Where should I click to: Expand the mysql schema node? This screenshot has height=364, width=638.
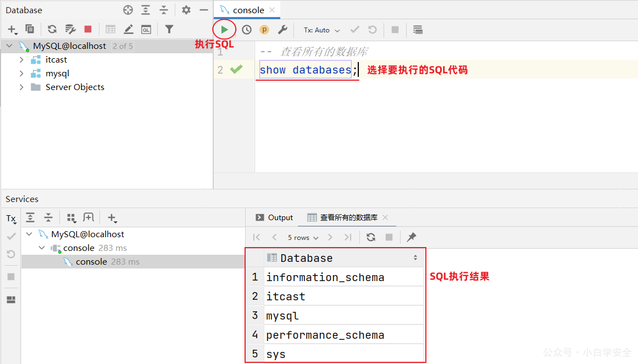[x=21, y=74]
